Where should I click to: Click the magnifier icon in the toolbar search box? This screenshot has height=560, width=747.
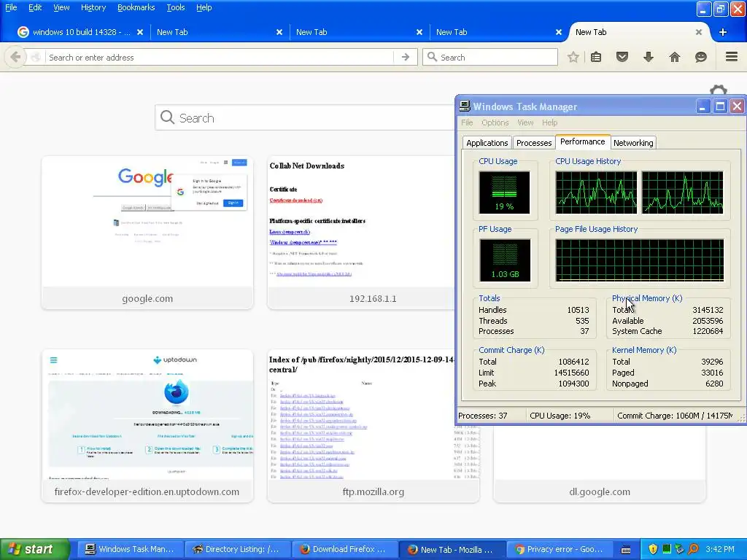coord(432,57)
